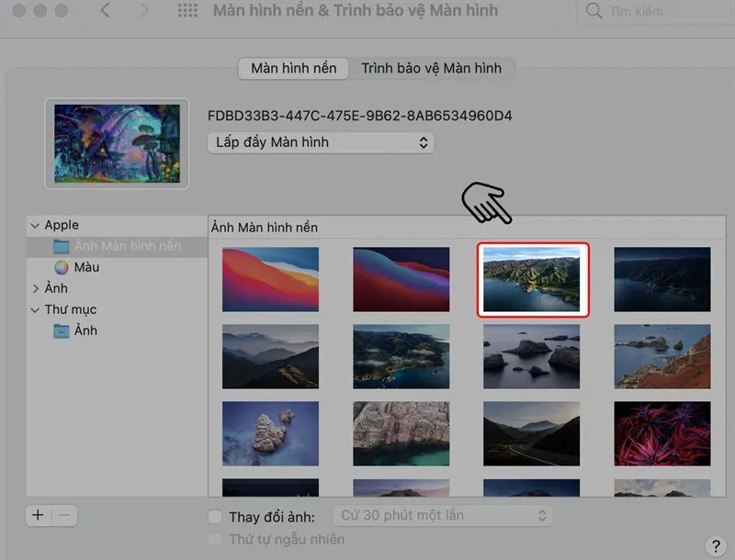Select the red neon plants wallpaper thumbnail
735x560 pixels.
(x=661, y=433)
